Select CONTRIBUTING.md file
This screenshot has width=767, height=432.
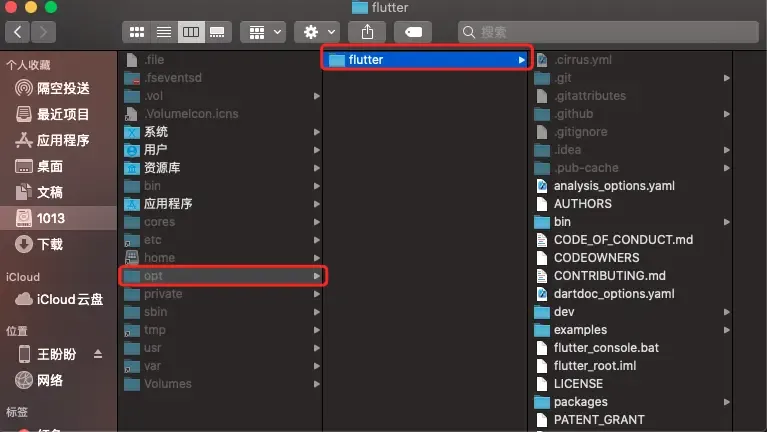click(x=631, y=276)
